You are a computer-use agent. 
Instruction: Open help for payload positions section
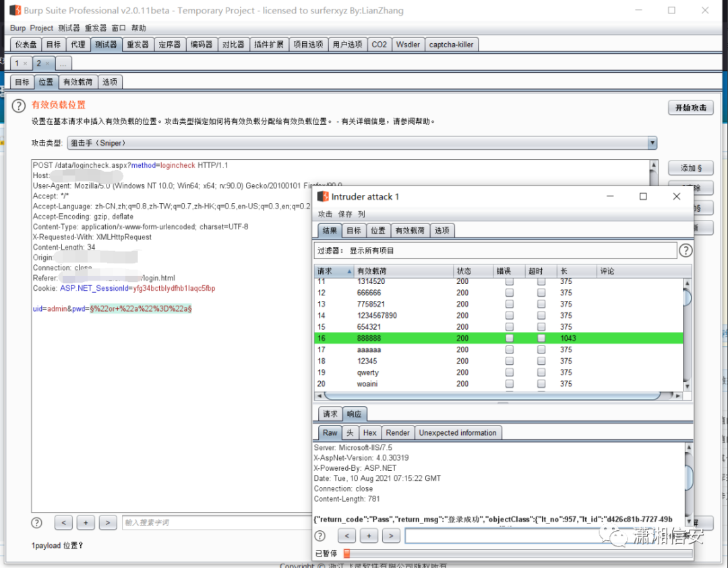19,106
